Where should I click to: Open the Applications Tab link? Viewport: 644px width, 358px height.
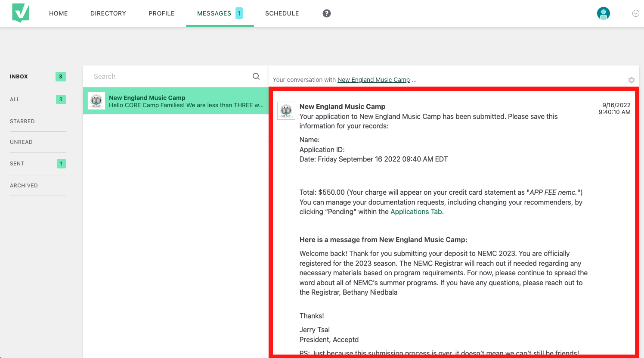416,212
